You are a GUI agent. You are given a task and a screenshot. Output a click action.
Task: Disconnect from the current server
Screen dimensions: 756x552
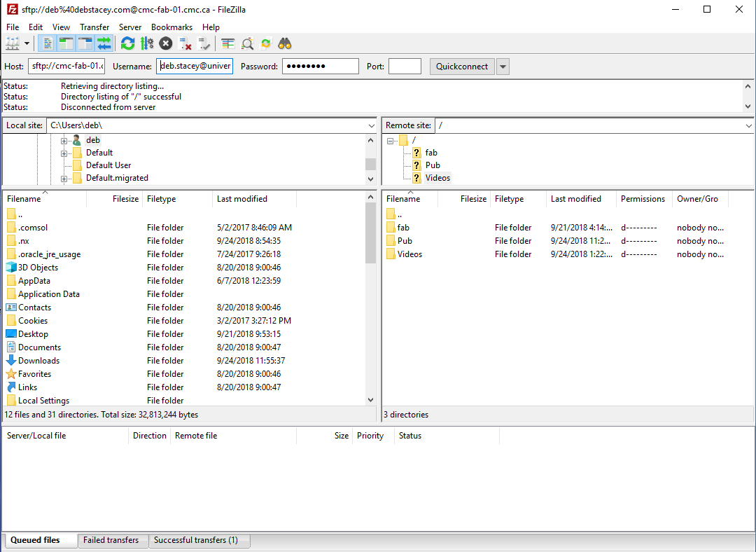coord(185,44)
